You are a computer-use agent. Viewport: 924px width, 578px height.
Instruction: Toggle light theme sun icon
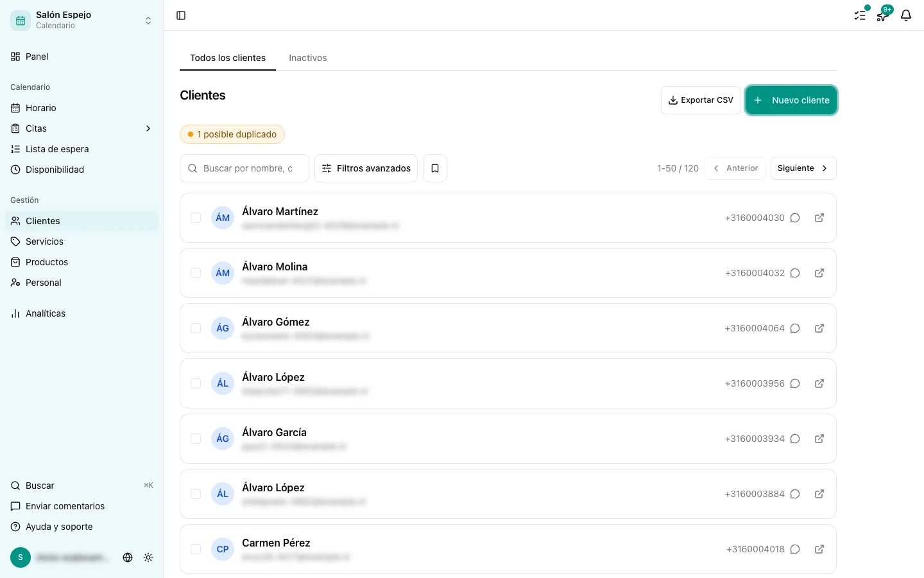pyautogui.click(x=148, y=557)
